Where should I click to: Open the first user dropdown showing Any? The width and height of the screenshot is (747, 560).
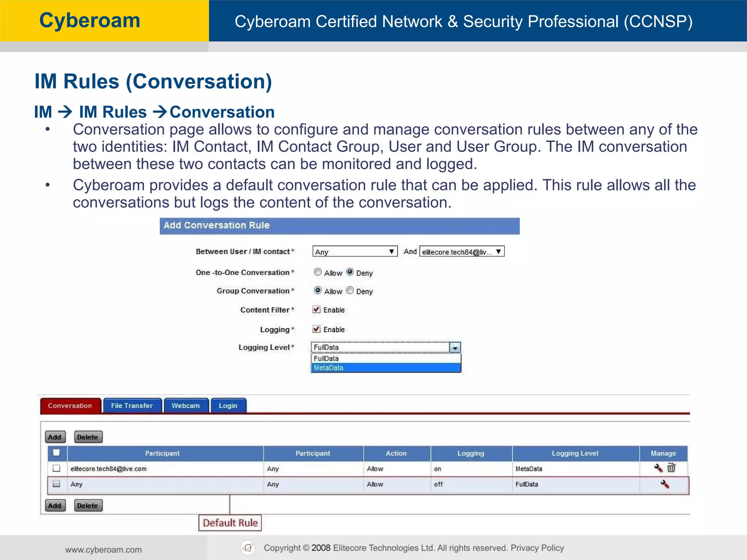(355, 252)
